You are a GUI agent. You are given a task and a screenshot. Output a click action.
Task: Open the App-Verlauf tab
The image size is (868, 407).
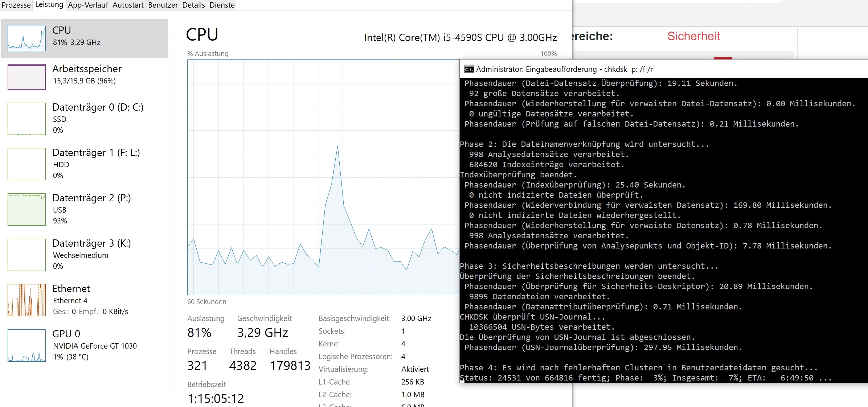88,5
